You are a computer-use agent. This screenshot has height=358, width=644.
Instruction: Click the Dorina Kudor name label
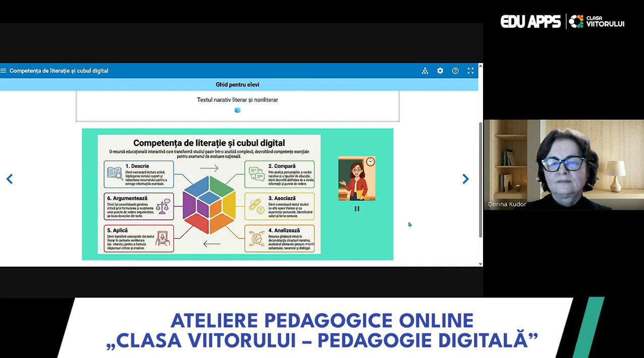point(507,204)
